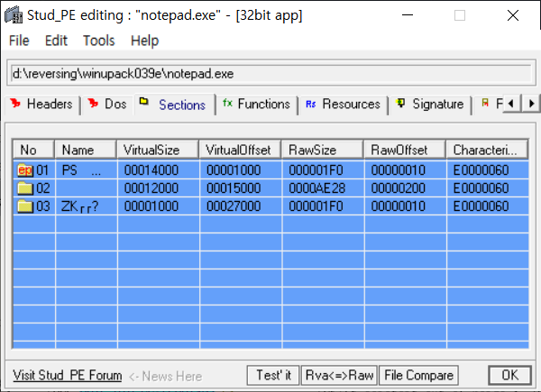541x392 pixels.
Task: Click RawSize value 0000AE28
Action: point(316,188)
